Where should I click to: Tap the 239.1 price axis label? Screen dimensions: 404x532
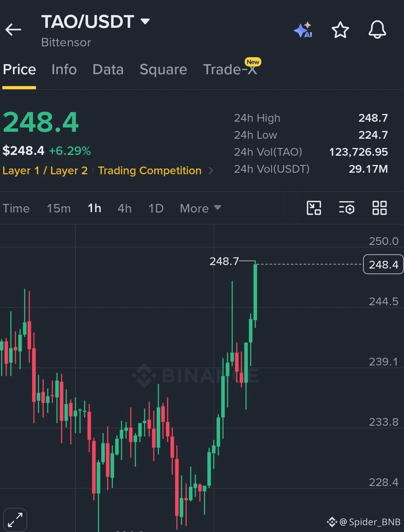tap(384, 362)
